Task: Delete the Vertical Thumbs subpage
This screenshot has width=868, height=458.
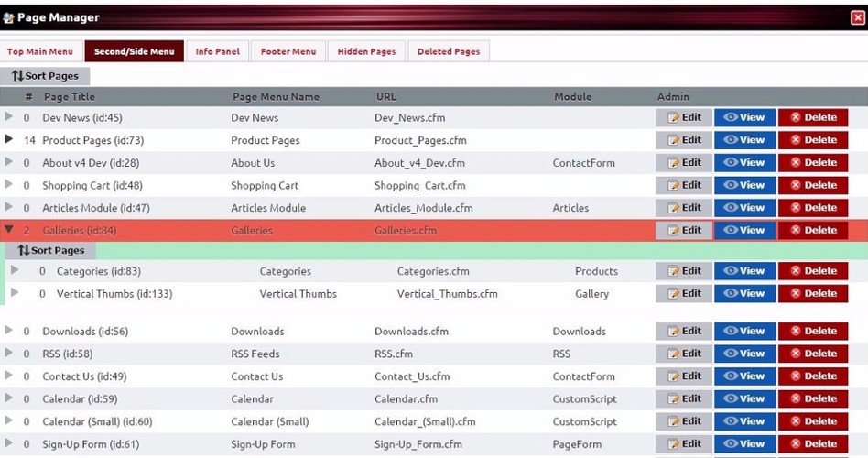Action: 813,293
